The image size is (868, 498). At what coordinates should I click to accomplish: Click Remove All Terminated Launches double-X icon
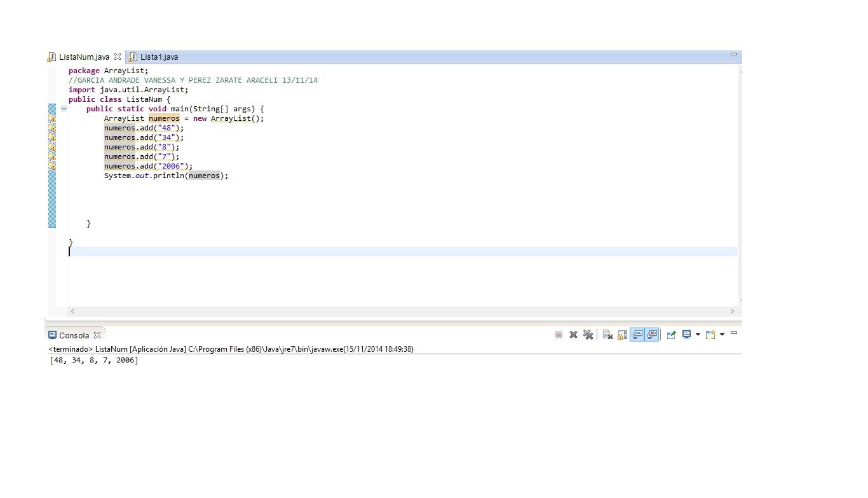pyautogui.click(x=588, y=335)
